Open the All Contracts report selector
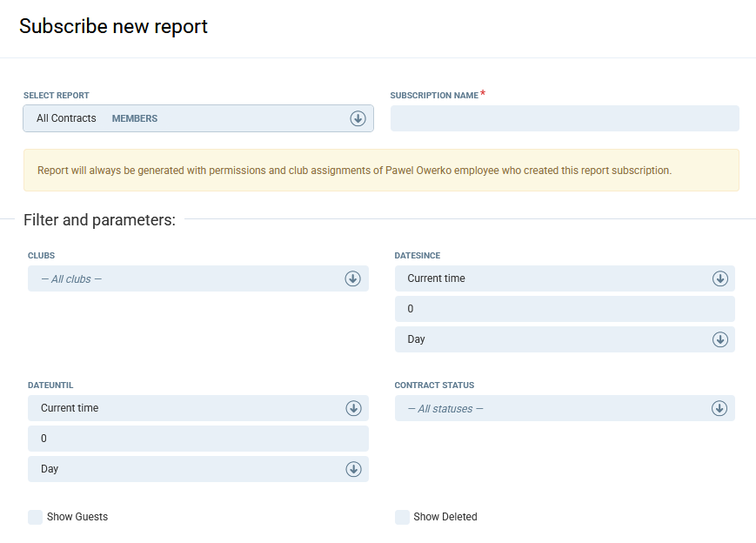The height and width of the screenshot is (543, 756). (191, 118)
